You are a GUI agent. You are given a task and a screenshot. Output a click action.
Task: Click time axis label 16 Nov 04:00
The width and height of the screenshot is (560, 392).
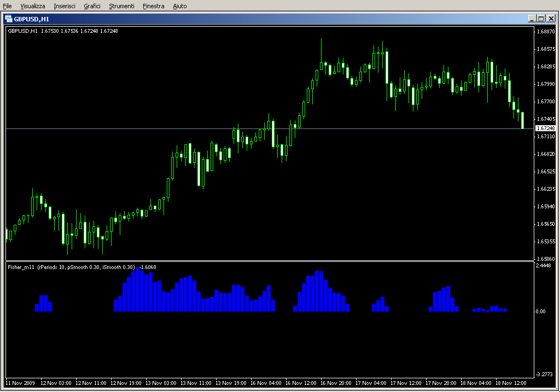click(x=266, y=383)
